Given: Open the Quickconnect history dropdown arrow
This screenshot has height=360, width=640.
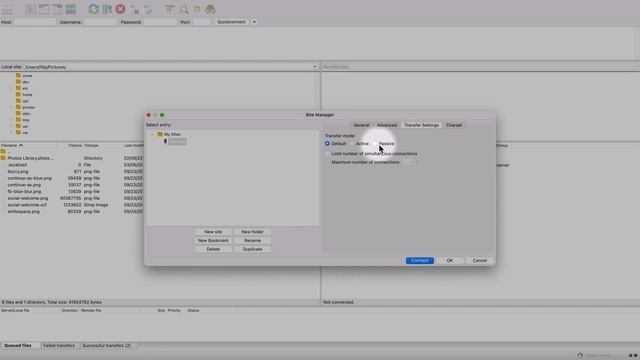Looking at the screenshot, I should coord(254,22).
